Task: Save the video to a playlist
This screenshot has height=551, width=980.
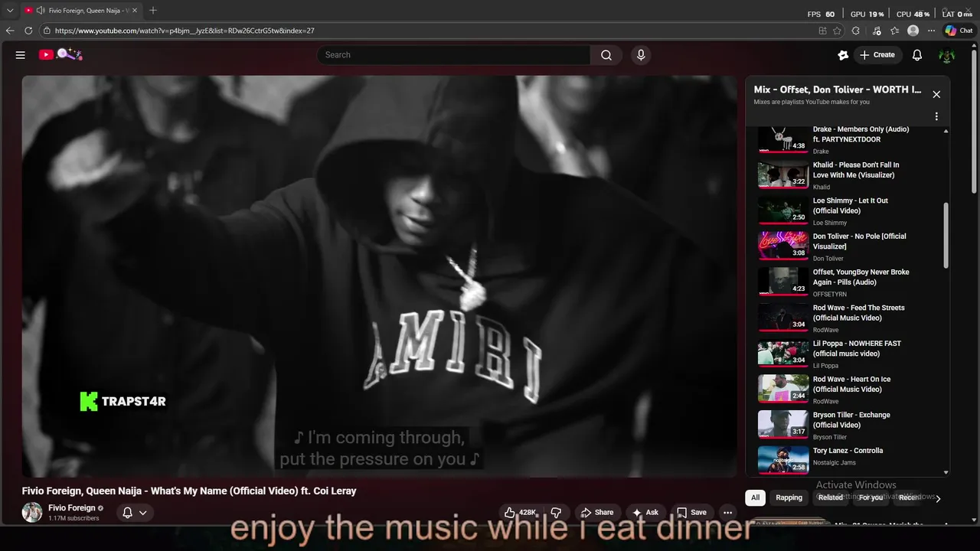Action: click(x=691, y=513)
